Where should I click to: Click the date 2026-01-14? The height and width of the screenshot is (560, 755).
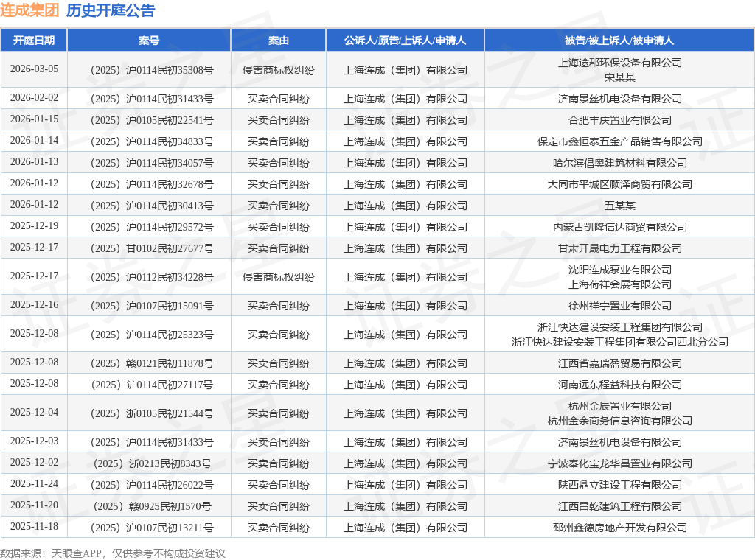click(x=34, y=141)
